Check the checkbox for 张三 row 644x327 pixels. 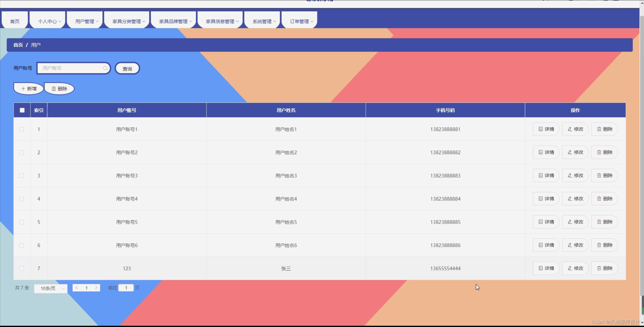coord(22,269)
